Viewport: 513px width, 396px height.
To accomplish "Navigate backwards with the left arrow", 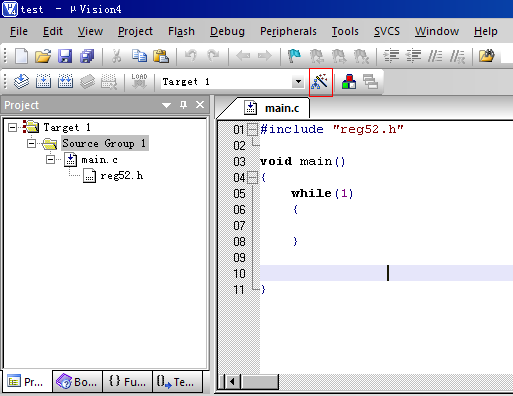I will pyautogui.click(x=243, y=56).
